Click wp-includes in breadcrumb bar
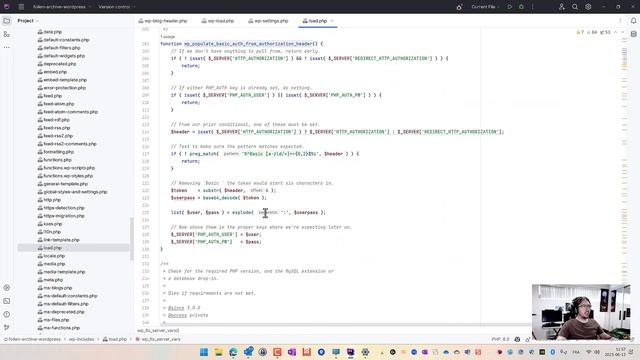The height and width of the screenshot is (360, 640). tap(81, 339)
